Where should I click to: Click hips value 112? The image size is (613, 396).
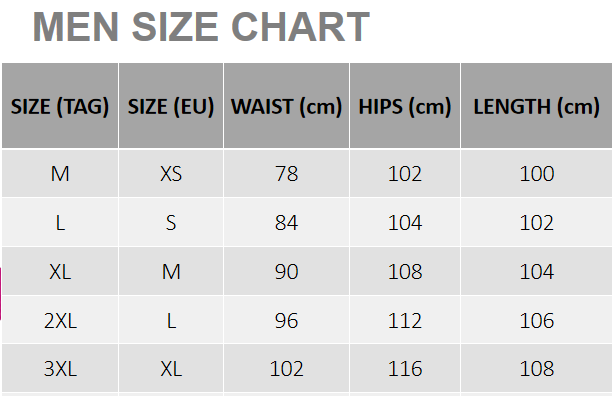pyautogui.click(x=405, y=321)
